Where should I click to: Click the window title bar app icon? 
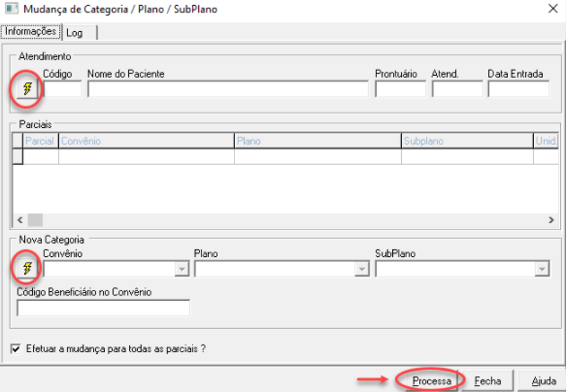coord(12,9)
